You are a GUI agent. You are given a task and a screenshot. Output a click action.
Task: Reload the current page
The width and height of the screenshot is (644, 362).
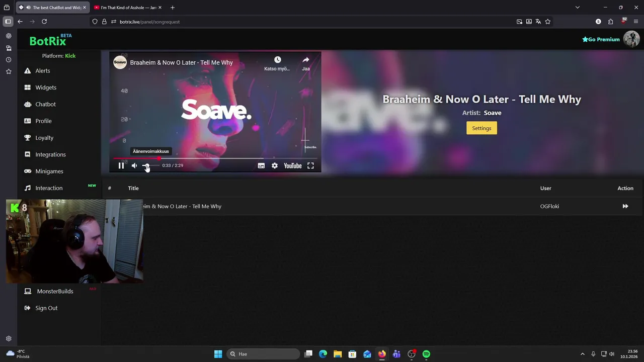click(44, 22)
